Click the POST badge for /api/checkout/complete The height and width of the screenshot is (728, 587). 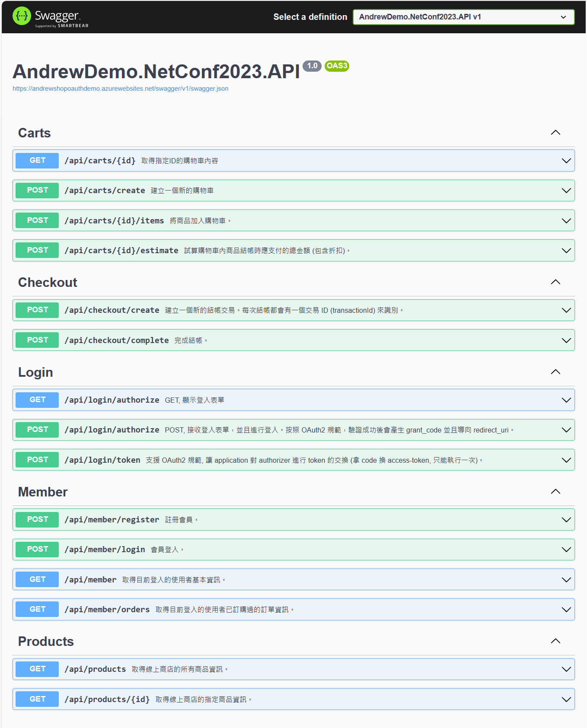coord(37,340)
